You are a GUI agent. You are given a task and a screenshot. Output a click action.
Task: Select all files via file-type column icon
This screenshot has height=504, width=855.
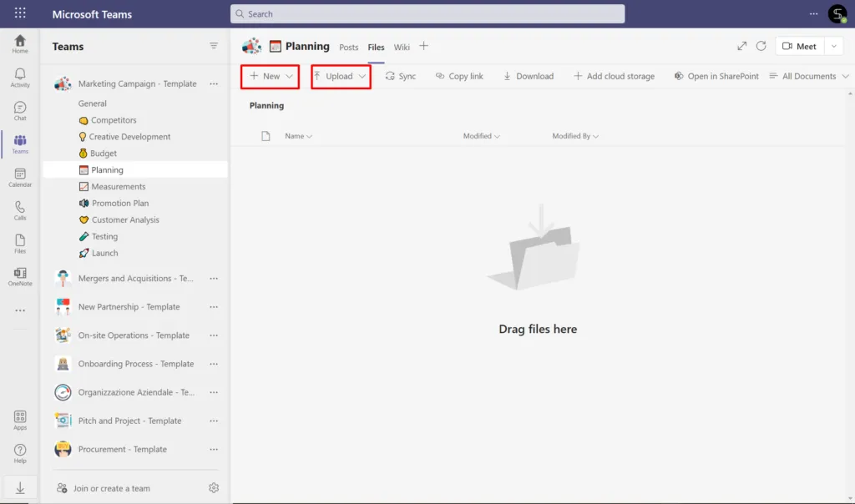pos(266,136)
